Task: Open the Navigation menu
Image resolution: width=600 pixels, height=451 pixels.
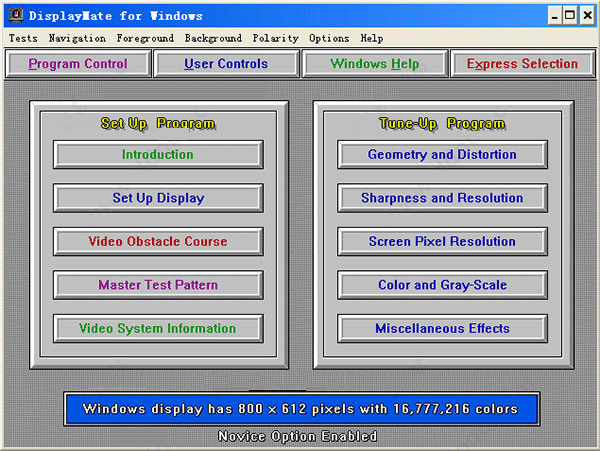Action: 77,38
